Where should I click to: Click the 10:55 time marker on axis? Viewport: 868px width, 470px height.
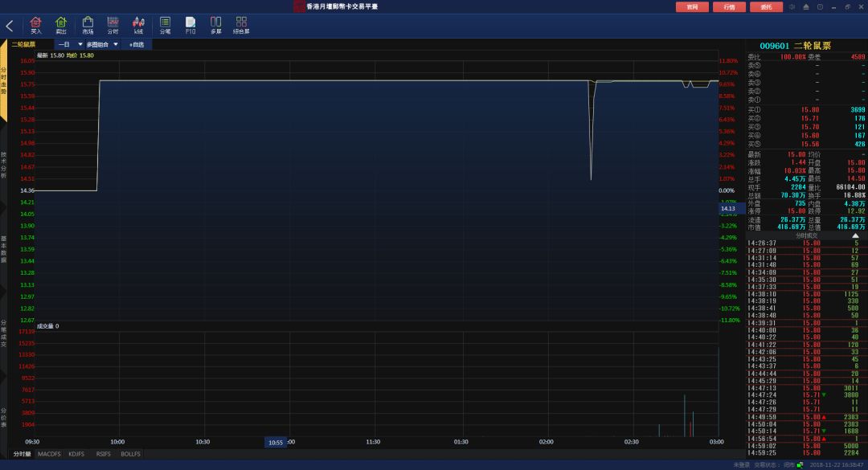[x=276, y=443]
